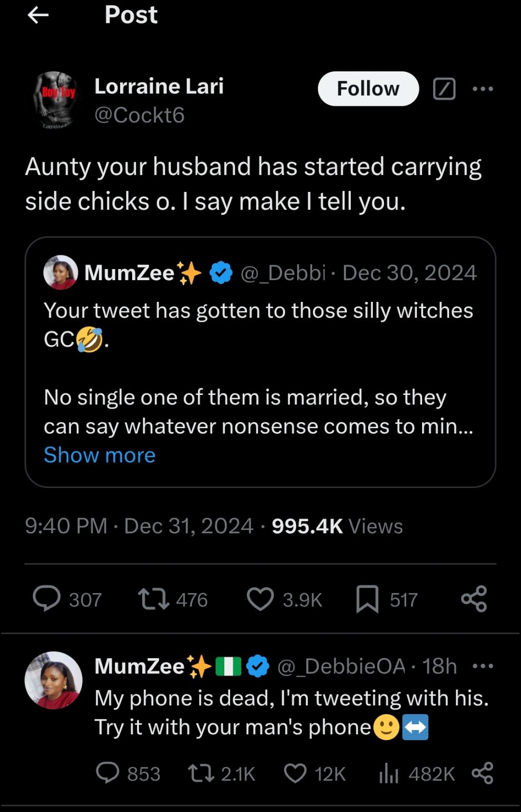The image size is (521, 812).
Task: View analytics on MumZee's reply
Action: [x=389, y=773]
